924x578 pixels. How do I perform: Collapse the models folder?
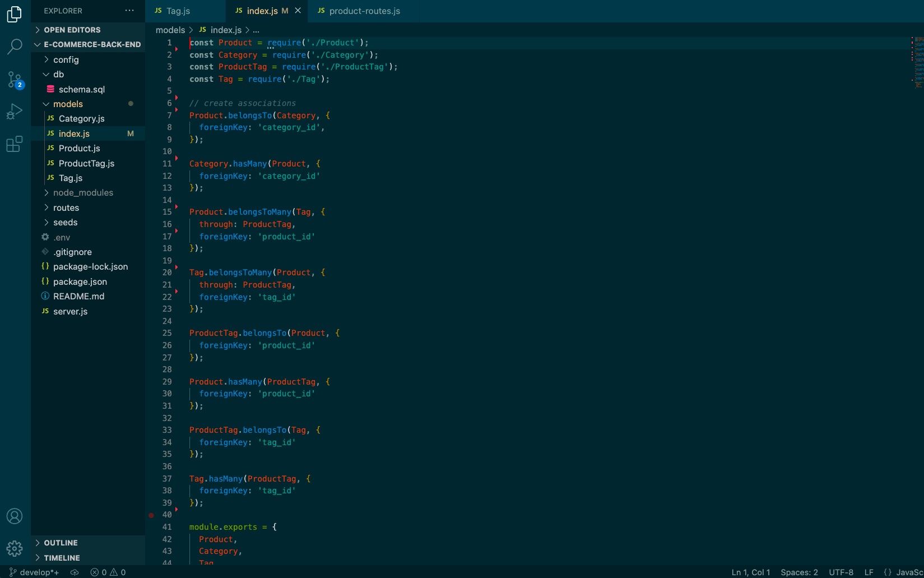tap(88, 104)
